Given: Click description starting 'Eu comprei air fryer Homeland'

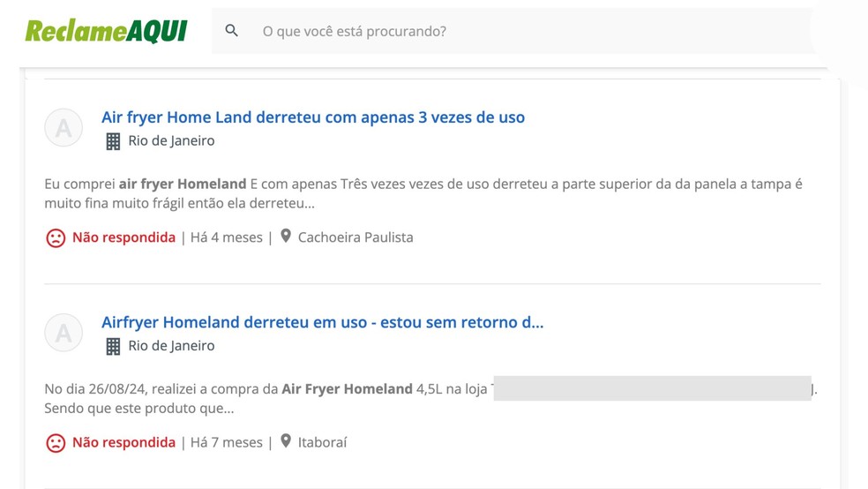Looking at the screenshot, I should (423, 193).
